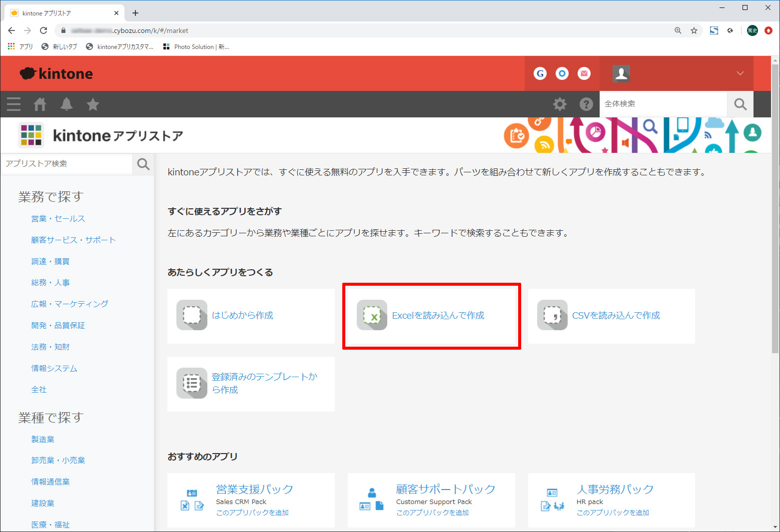The height and width of the screenshot is (532, 780).
Task: Click the 顧客サポートパック pack icon
Action: 372,500
